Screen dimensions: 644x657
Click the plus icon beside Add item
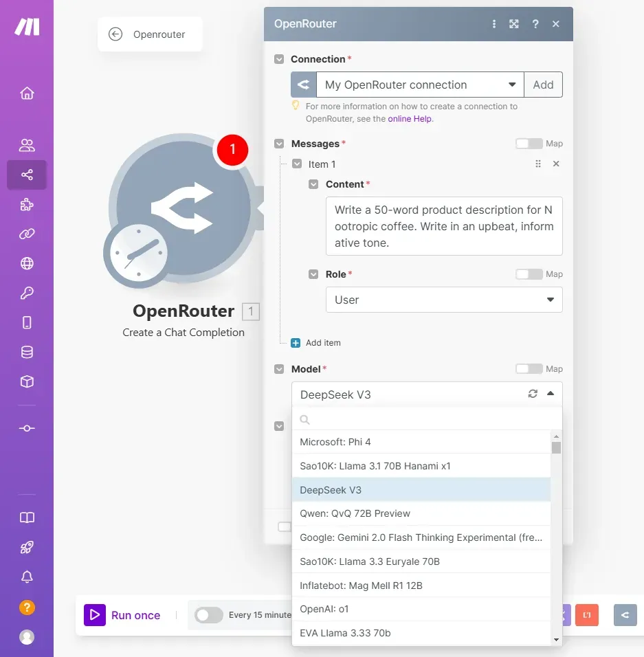click(296, 343)
